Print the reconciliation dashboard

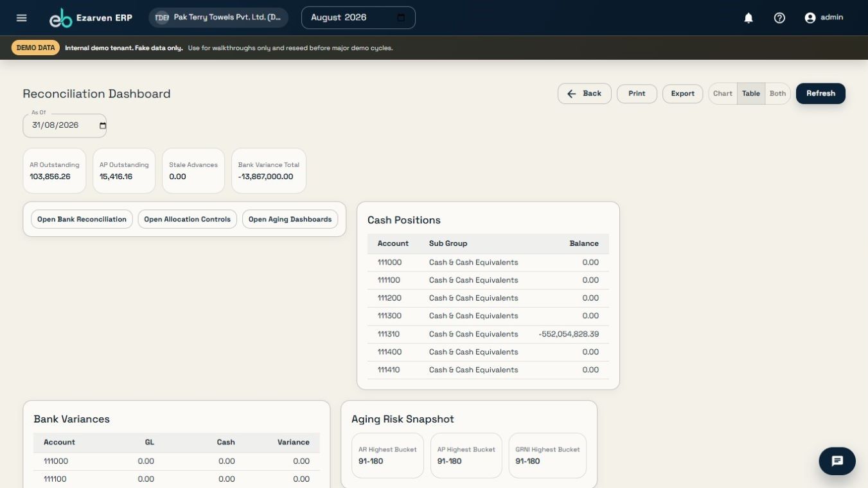coord(637,94)
